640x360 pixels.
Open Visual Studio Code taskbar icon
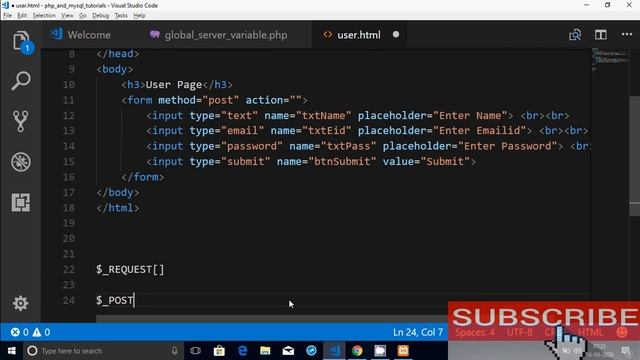pyautogui.click(x=335, y=351)
